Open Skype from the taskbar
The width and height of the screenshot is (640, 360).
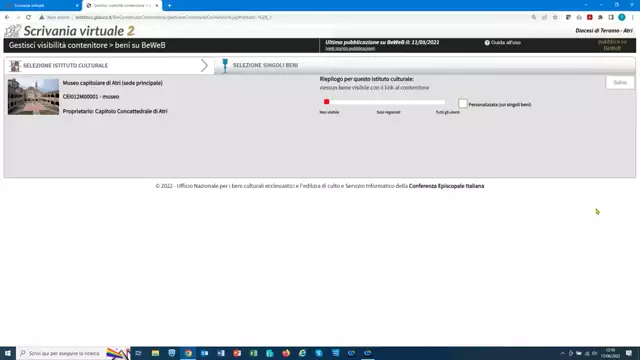(x=318, y=353)
